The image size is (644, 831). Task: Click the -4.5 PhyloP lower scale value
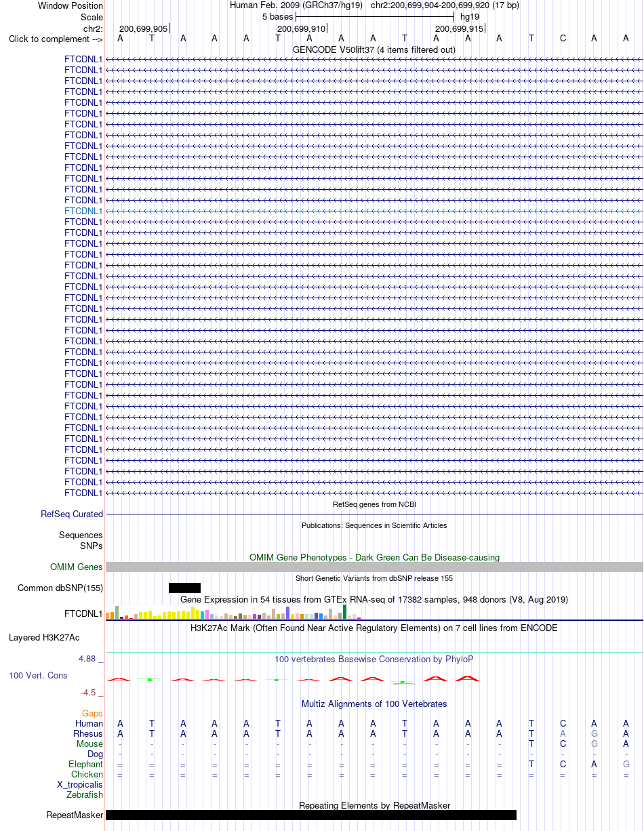pos(89,693)
